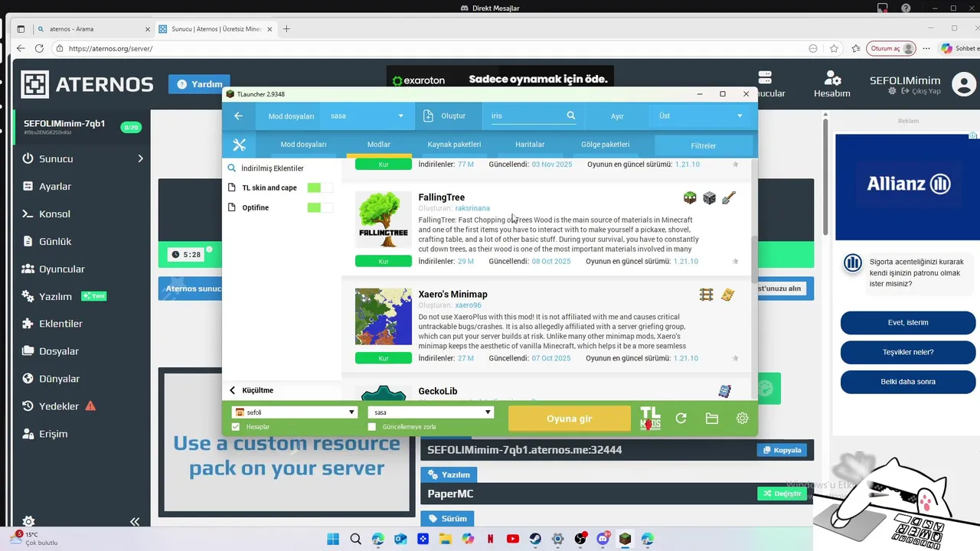Viewport: 980px width, 551px height.
Task: Click Edge address bar with aternos.org URL
Action: [429, 48]
